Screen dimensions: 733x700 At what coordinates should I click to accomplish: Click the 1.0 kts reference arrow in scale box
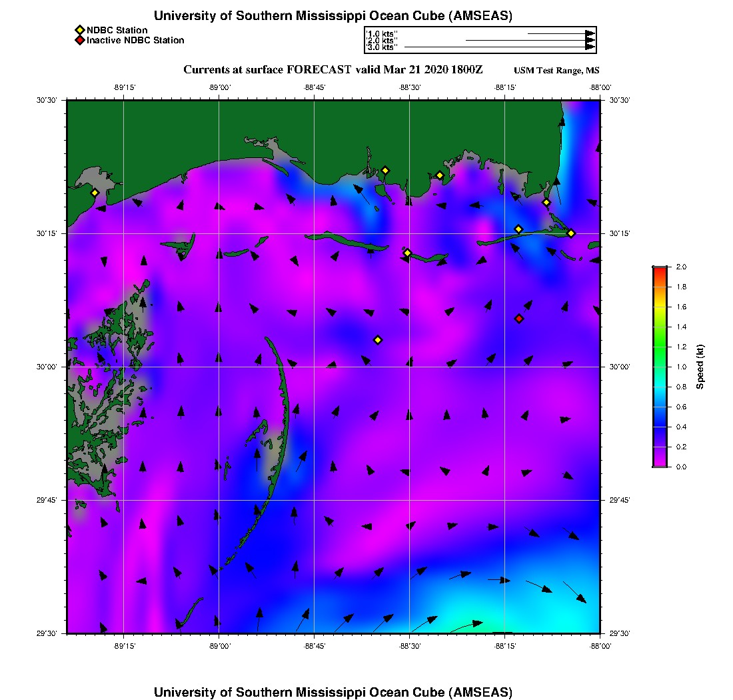point(560,33)
